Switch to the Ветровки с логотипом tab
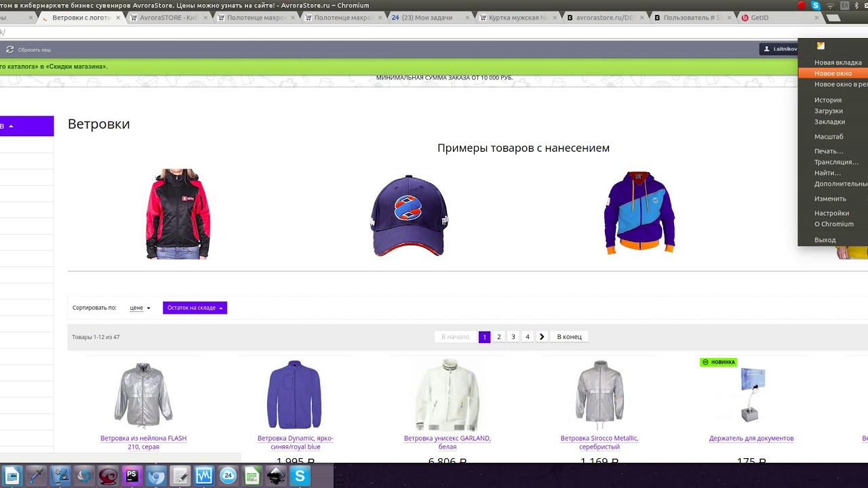 pos(81,18)
